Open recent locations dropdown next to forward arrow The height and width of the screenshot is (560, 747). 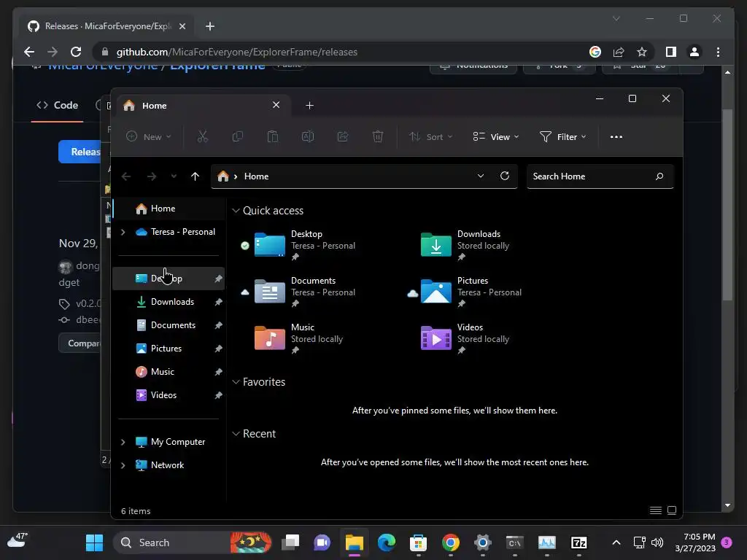coord(174,176)
